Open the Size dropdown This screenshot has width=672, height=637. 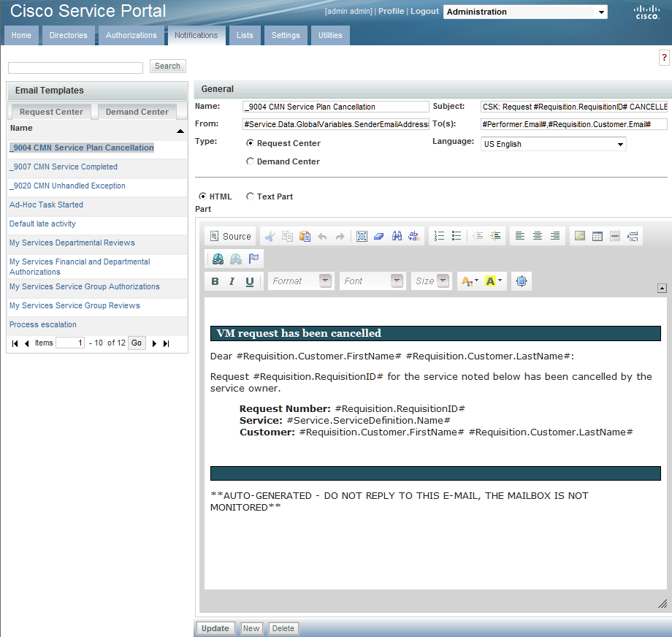point(432,281)
